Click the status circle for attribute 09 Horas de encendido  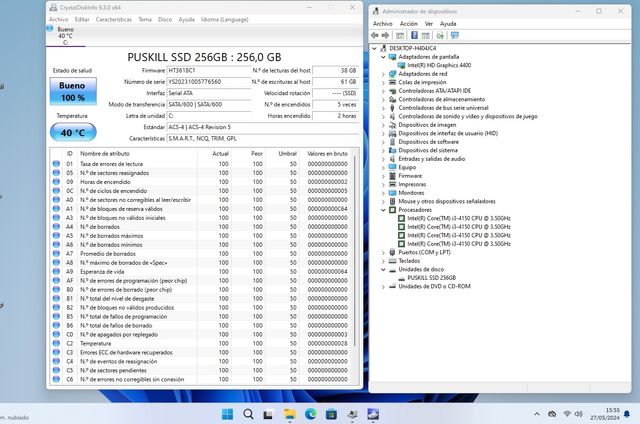click(56, 182)
